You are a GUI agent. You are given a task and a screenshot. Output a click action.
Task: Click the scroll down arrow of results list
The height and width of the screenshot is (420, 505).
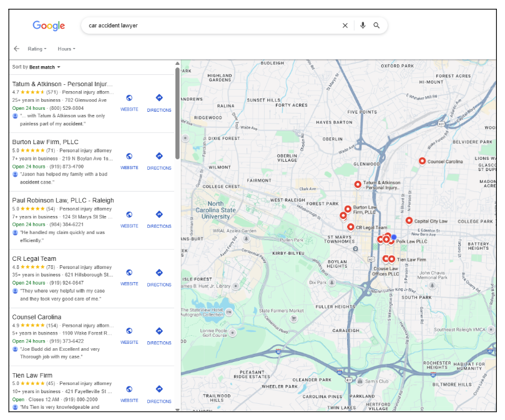[x=177, y=409]
